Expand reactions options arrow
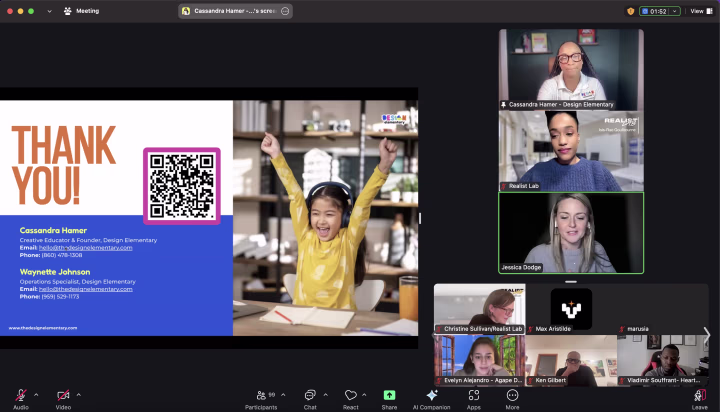 364,395
